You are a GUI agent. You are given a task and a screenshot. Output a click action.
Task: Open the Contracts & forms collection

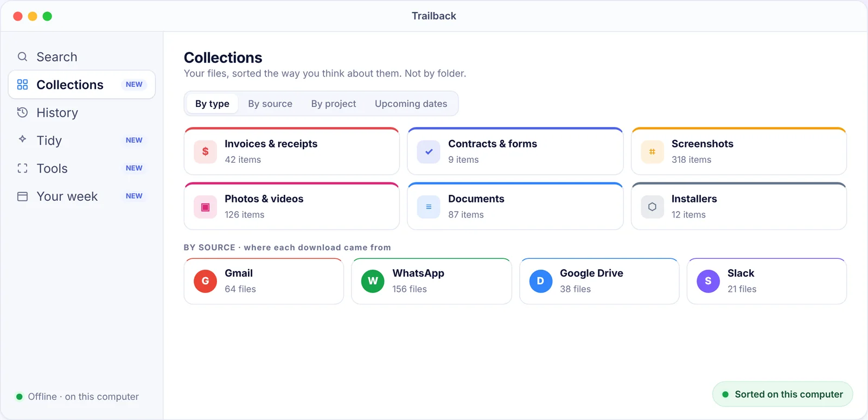point(515,151)
